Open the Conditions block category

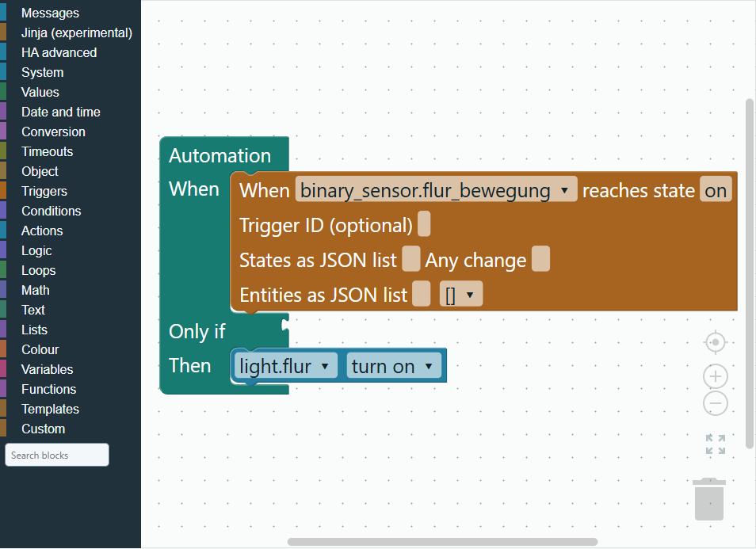51,211
